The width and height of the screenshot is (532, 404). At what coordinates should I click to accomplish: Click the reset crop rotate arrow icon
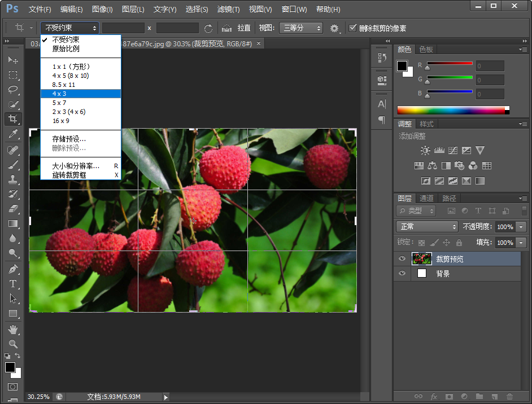(x=208, y=28)
